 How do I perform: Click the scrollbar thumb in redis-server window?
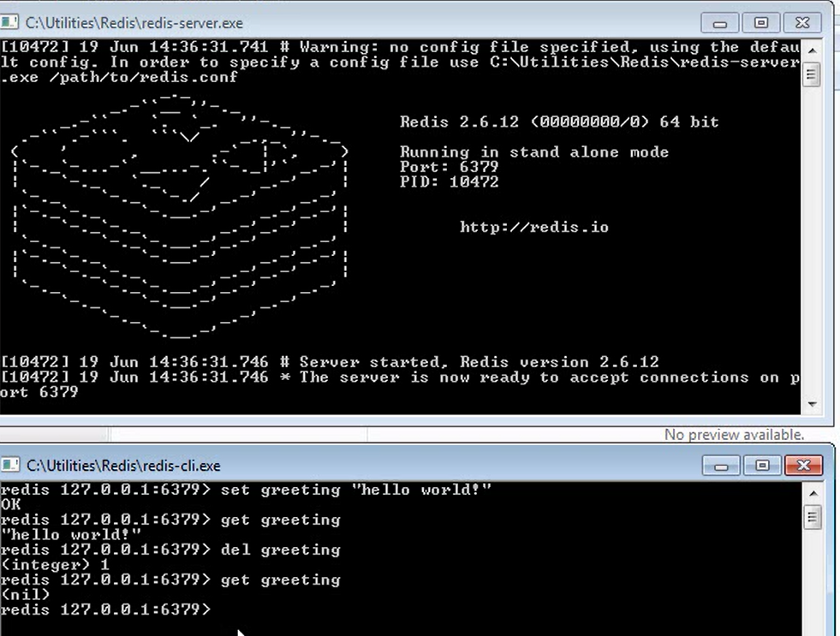[x=812, y=74]
